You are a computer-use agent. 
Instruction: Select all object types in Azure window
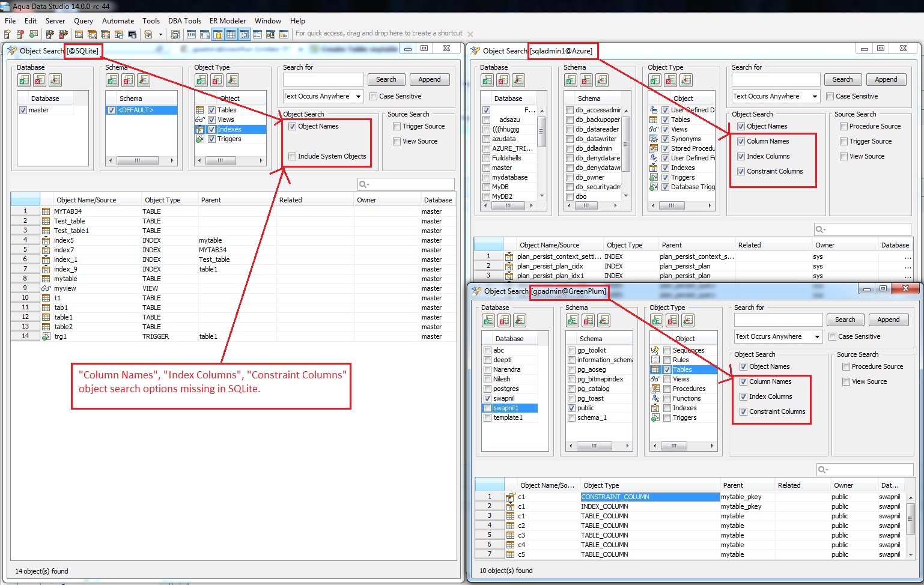pos(655,80)
